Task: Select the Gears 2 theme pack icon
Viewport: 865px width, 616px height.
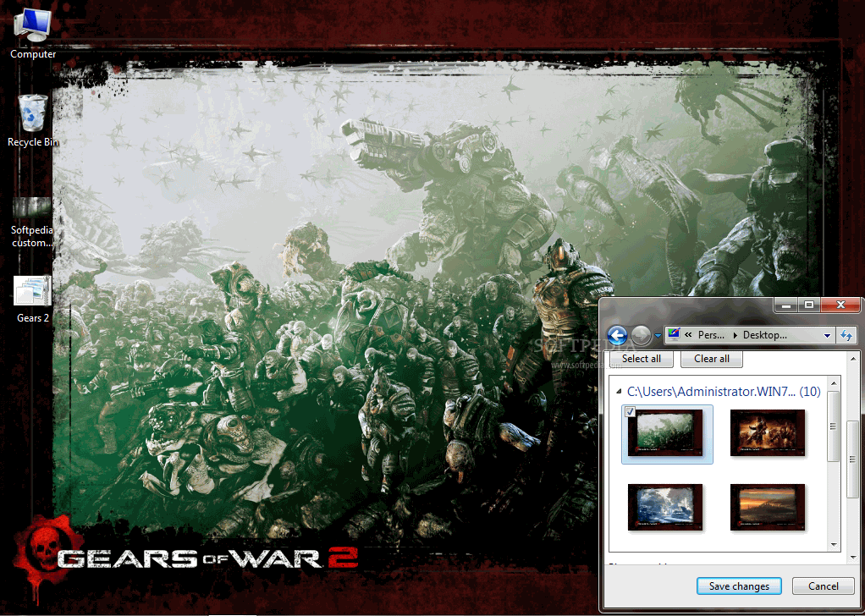Action: 32,299
